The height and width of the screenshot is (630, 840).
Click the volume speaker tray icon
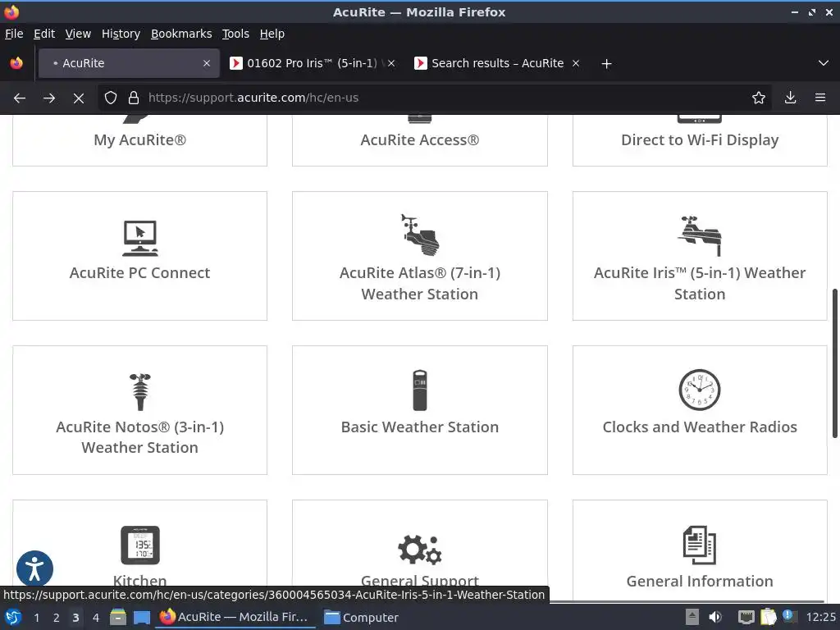714,617
